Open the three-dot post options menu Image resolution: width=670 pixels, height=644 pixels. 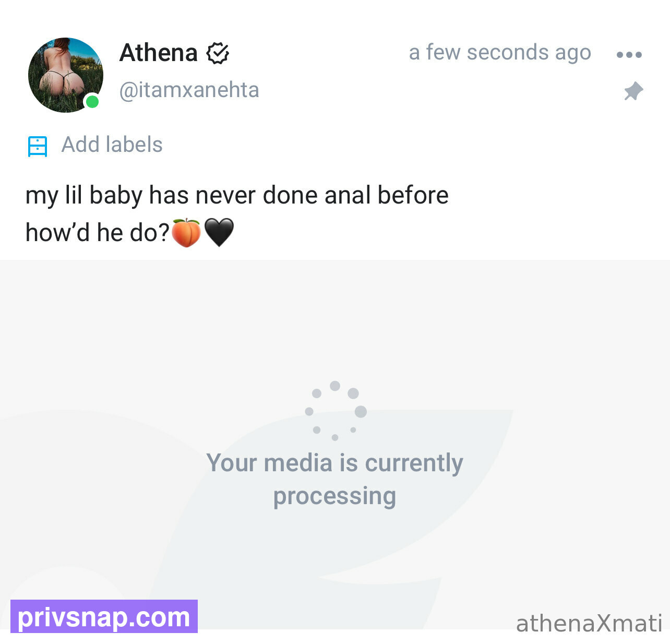629,54
